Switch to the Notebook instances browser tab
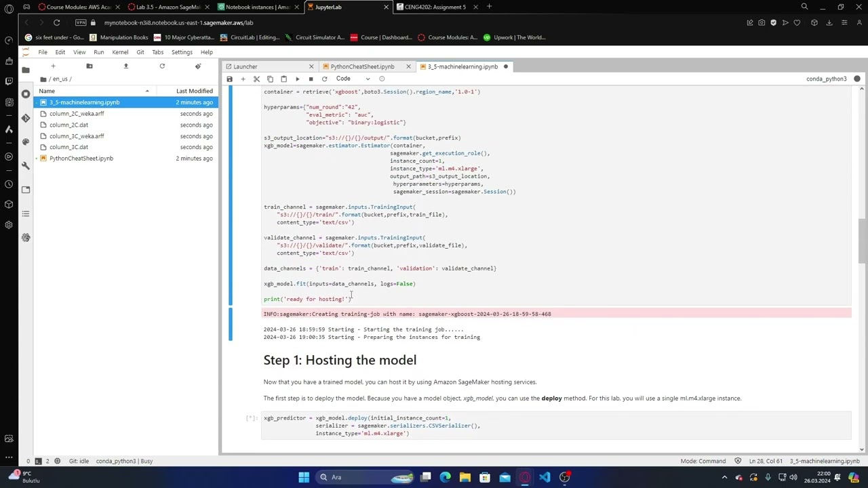Viewport: 868px width, 488px height. [257, 7]
